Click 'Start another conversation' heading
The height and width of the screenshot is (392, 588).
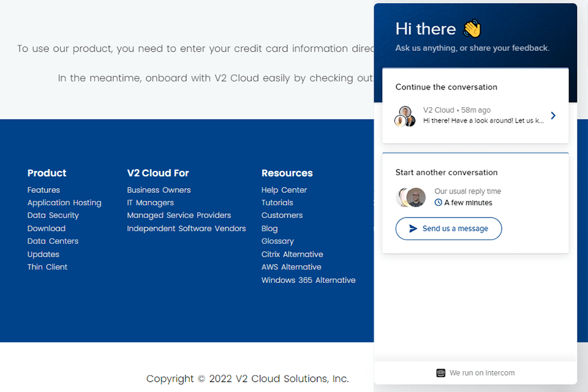[447, 173]
